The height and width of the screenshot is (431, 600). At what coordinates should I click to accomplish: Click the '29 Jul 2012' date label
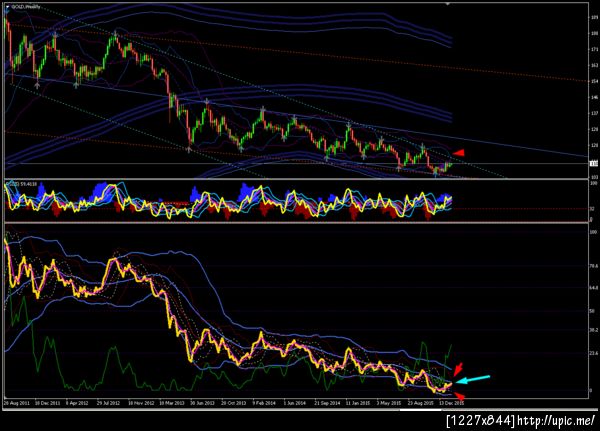coord(108,403)
